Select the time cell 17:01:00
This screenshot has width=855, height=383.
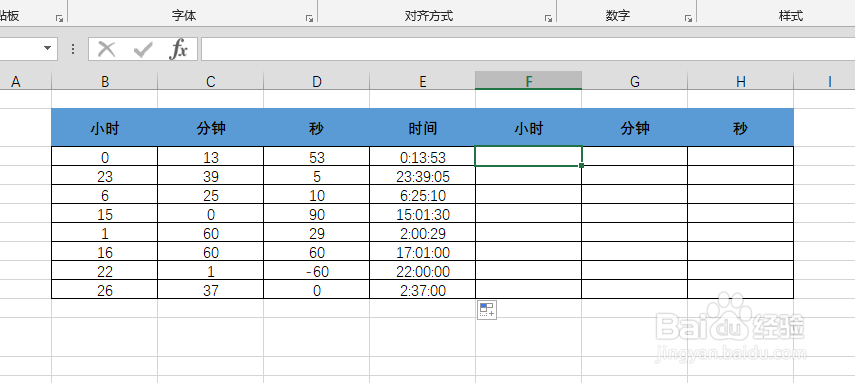[x=423, y=252]
